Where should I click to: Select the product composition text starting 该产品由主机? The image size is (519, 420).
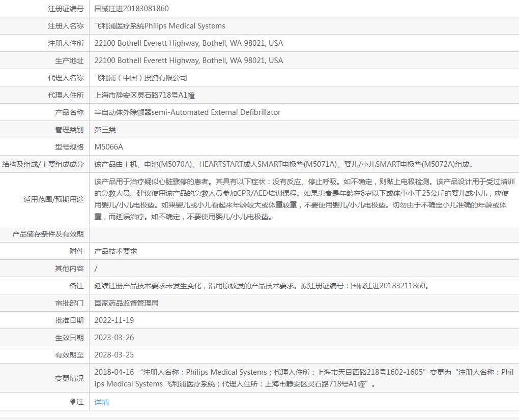click(284, 164)
